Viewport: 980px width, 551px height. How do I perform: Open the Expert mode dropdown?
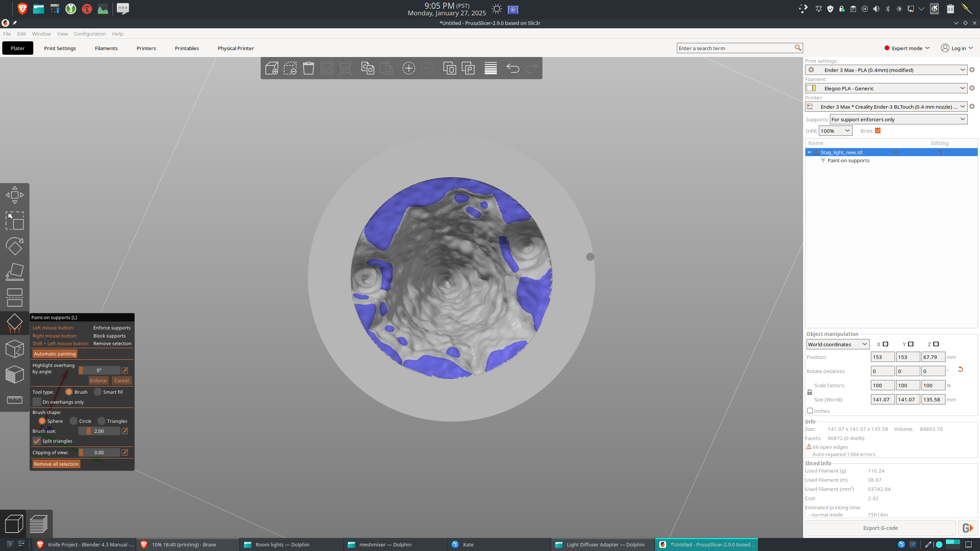907,48
